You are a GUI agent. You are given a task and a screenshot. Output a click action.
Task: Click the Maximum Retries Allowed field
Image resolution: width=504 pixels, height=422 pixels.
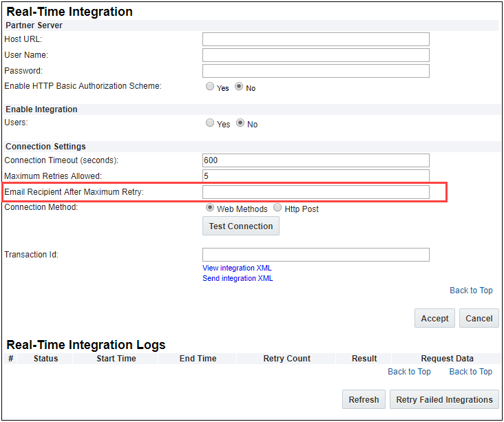click(x=315, y=176)
